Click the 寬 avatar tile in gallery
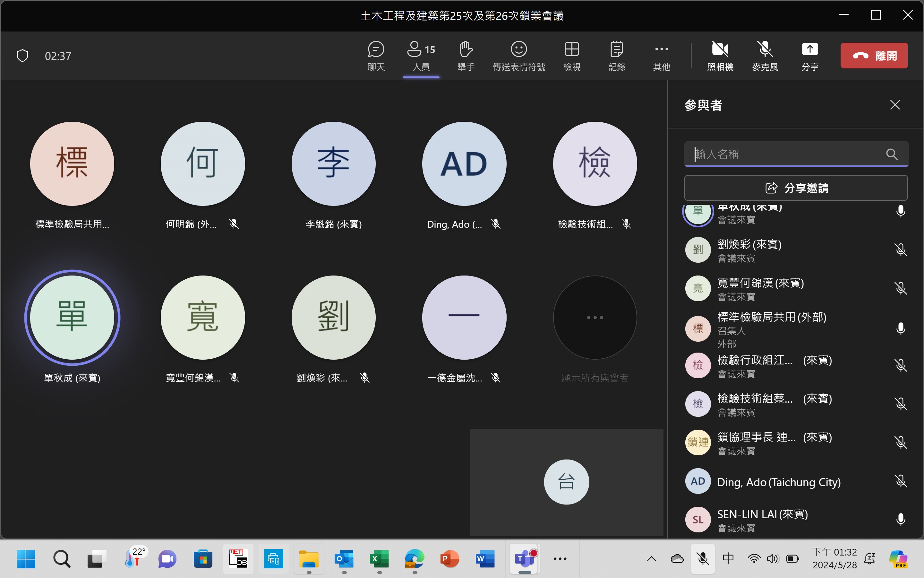 pos(203,317)
